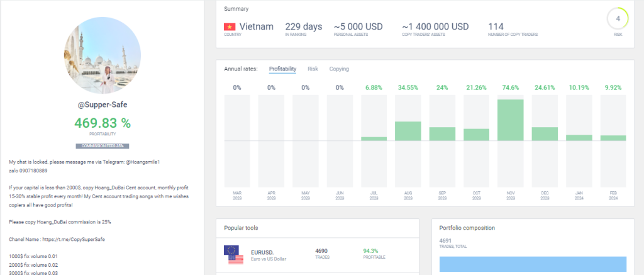Click the Vietnam flag icon
Screen dimensions: 644x275
coord(230,27)
